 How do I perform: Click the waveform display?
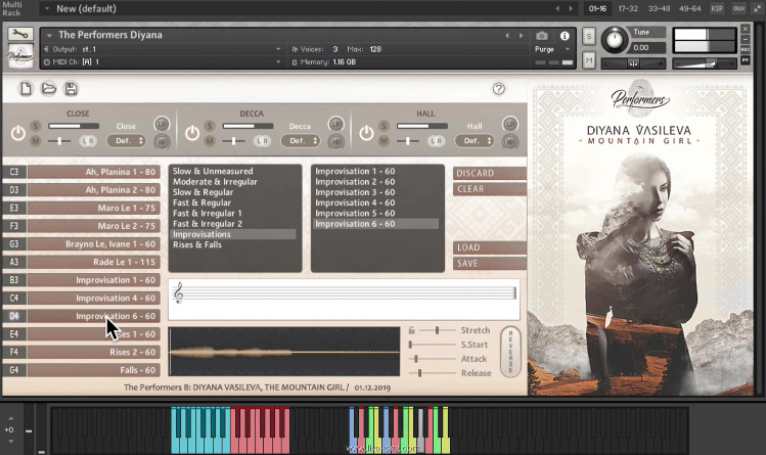tap(284, 352)
